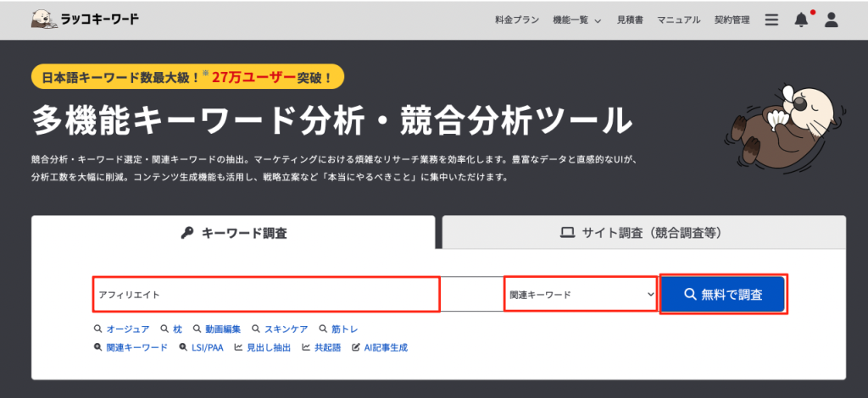The height and width of the screenshot is (398, 868).
Task: Open the AI記事生成 tool link
Action: (x=380, y=347)
